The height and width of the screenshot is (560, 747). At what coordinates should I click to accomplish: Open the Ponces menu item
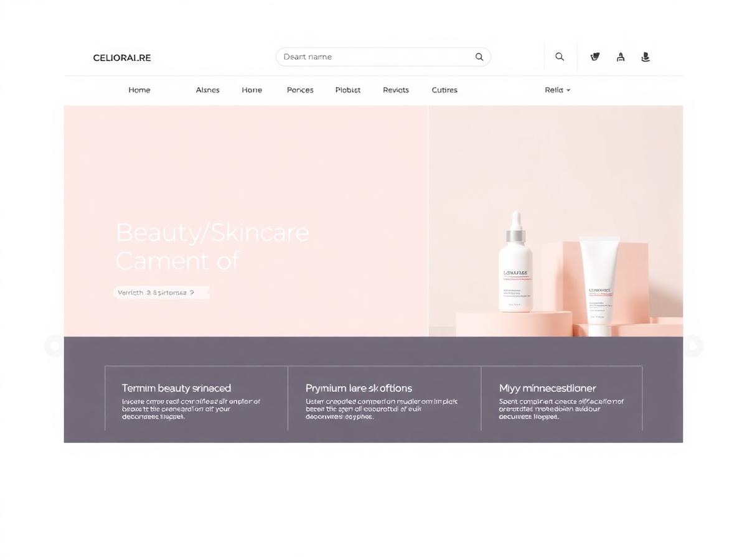(x=300, y=90)
